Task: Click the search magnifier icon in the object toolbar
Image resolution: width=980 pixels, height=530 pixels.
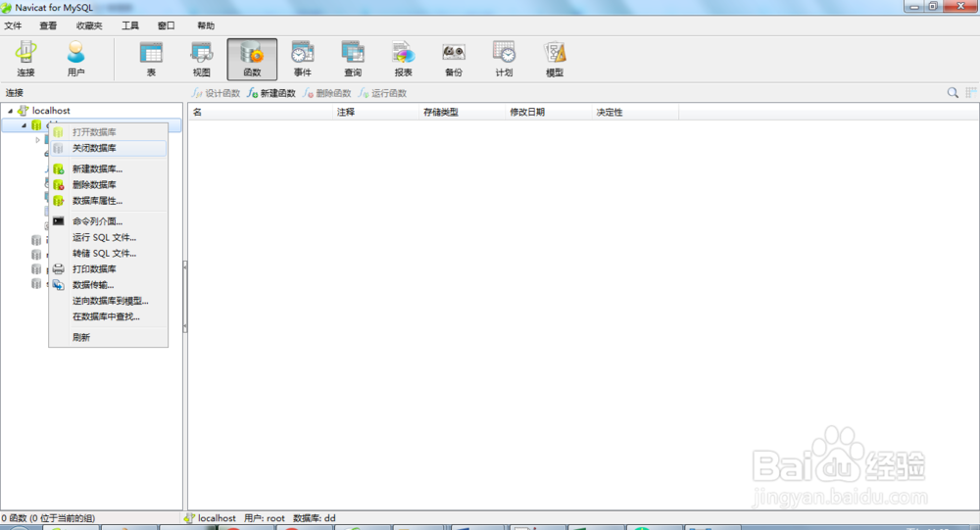Action: 953,92
